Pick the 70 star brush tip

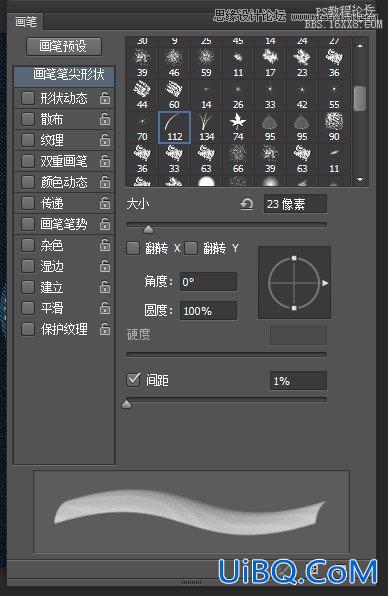142,127
